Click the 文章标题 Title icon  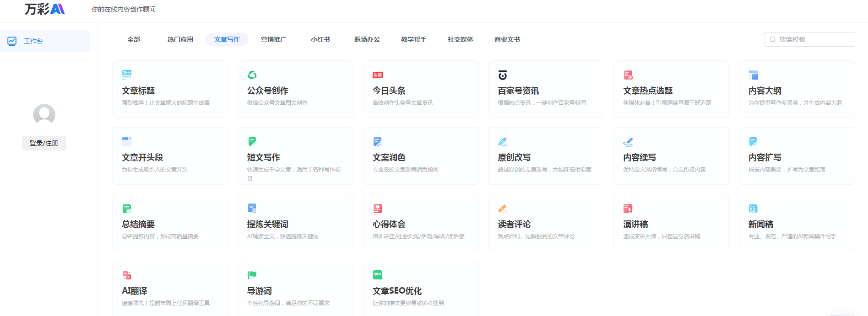127,75
